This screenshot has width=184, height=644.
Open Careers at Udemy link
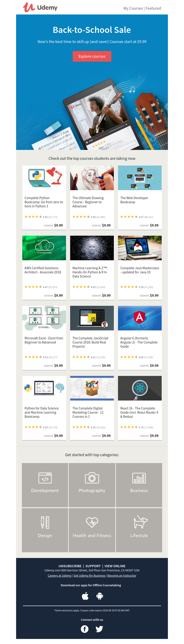click(x=60, y=575)
